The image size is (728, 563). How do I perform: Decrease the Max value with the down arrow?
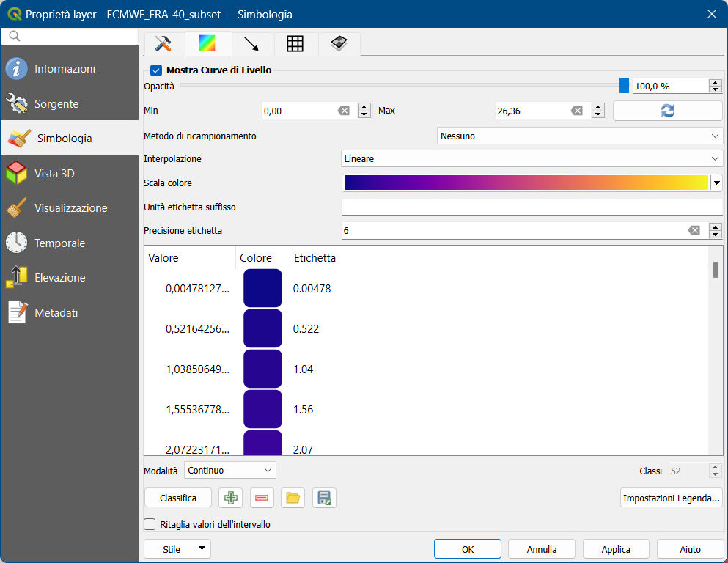(598, 114)
